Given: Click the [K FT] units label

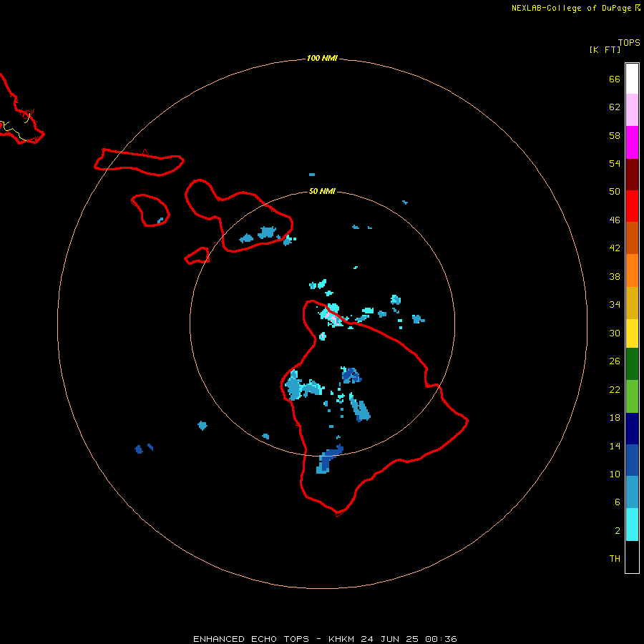Looking at the screenshot, I should tap(605, 49).
